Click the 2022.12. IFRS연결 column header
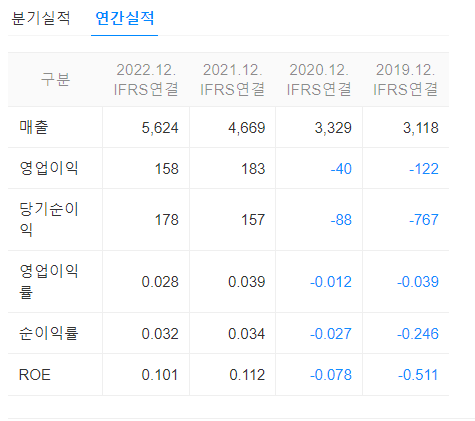Viewport: 475px width, 421px height. [146, 80]
